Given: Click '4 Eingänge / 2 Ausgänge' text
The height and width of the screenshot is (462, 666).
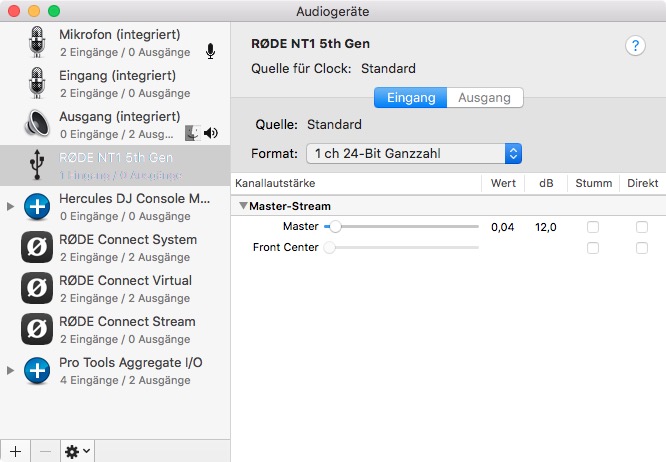Looking at the screenshot, I should pos(125,380).
